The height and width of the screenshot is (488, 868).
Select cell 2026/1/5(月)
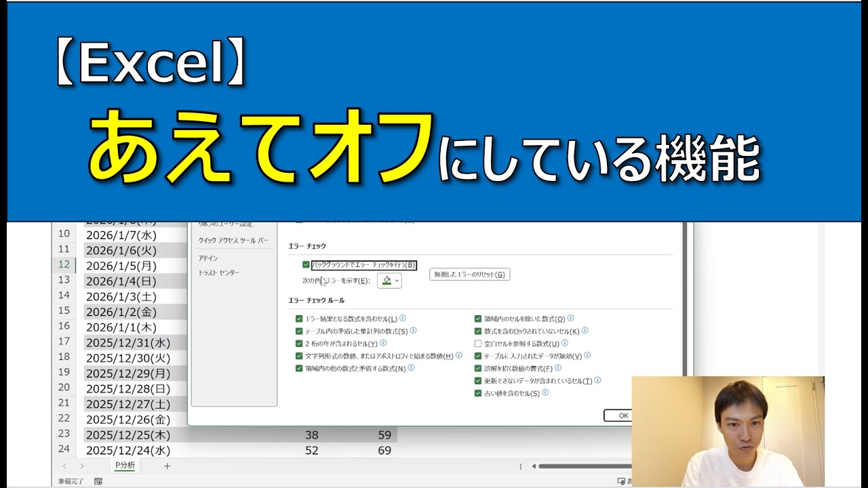tap(136, 266)
